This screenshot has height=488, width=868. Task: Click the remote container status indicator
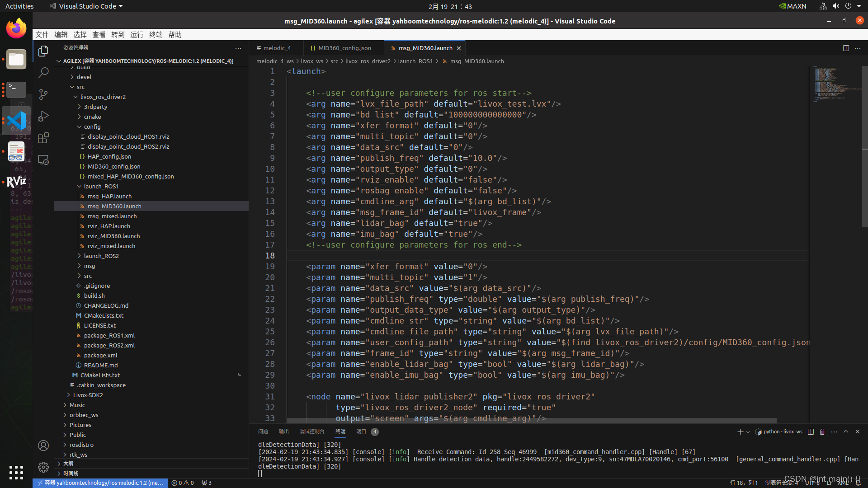pos(100,483)
